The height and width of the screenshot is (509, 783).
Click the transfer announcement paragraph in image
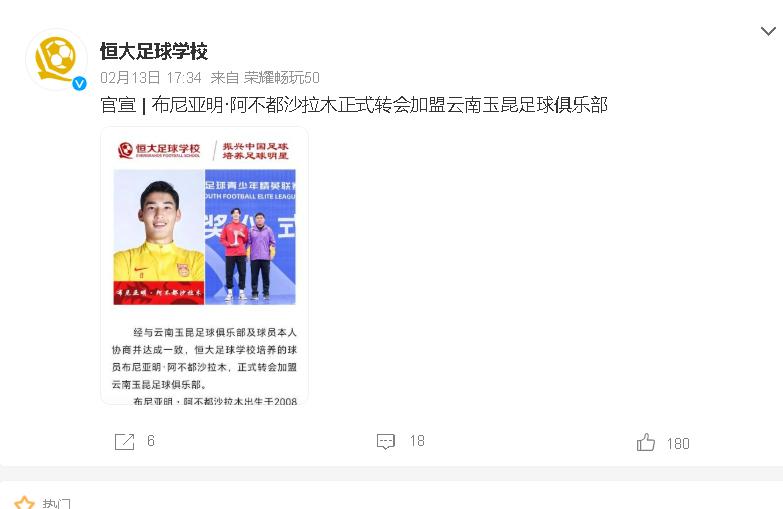204,358
